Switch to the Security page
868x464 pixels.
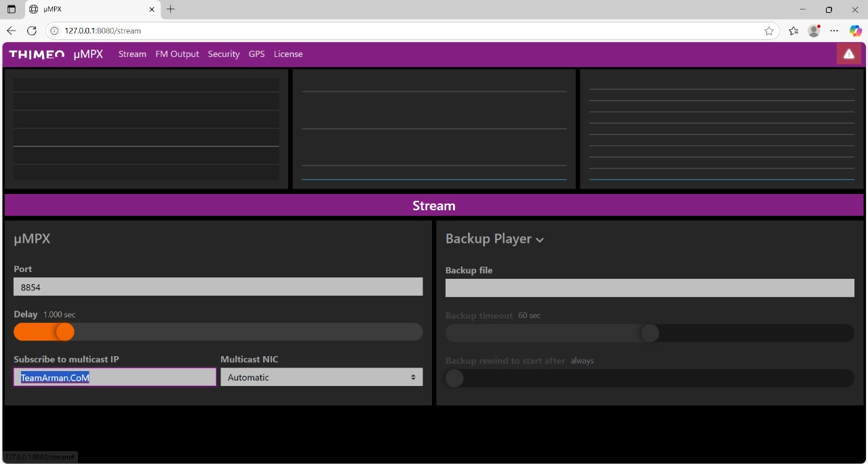(224, 54)
